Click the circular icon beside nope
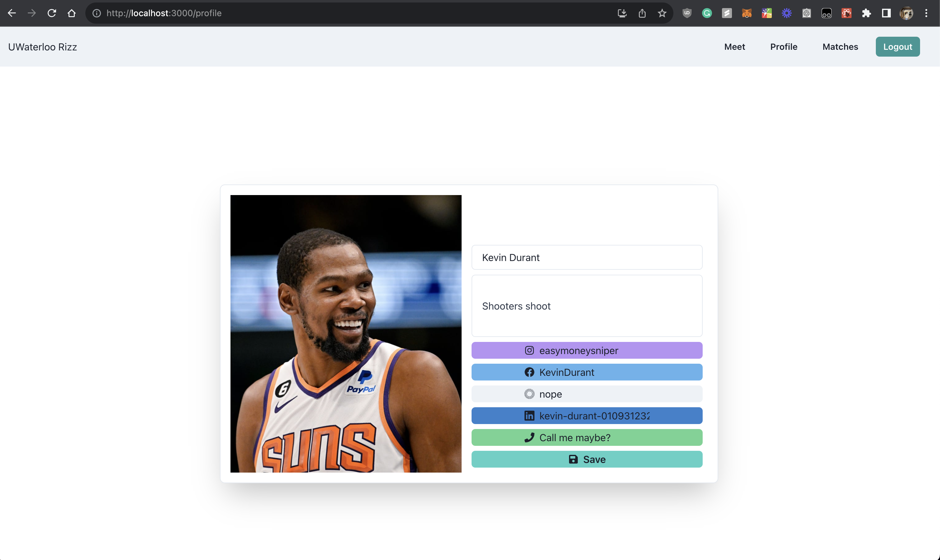 [x=529, y=394]
